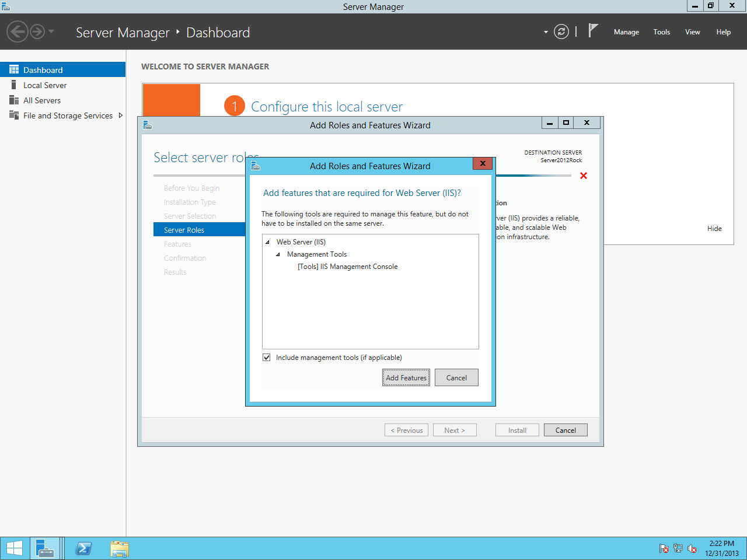The height and width of the screenshot is (560, 747).
Task: Click Server Manager icon on taskbar
Action: pos(45,548)
